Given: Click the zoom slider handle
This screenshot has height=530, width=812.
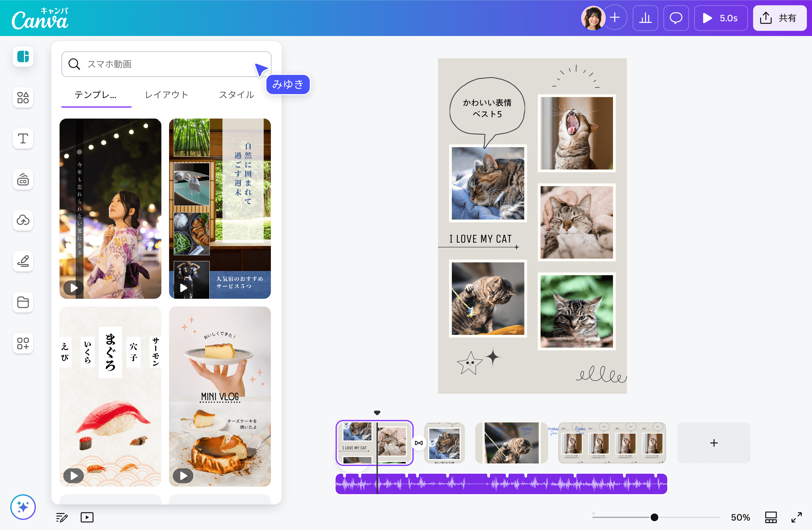Looking at the screenshot, I should coord(654,517).
